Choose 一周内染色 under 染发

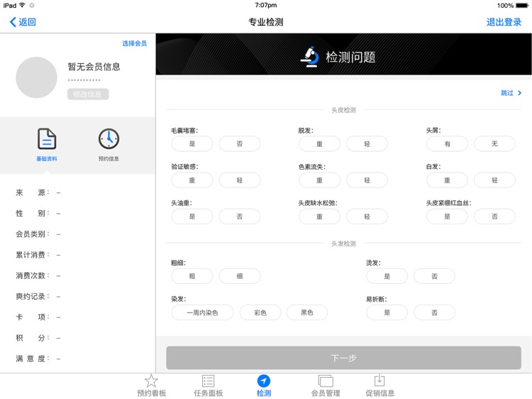pos(202,312)
